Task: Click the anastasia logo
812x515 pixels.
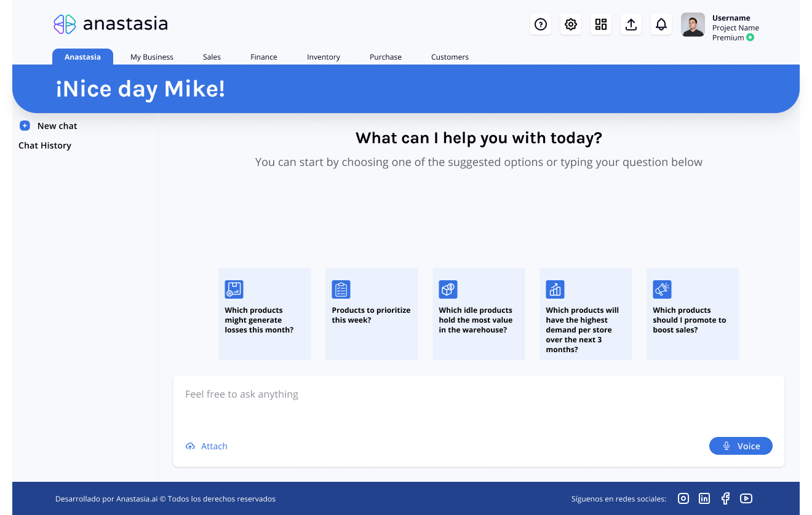Action: click(x=111, y=24)
